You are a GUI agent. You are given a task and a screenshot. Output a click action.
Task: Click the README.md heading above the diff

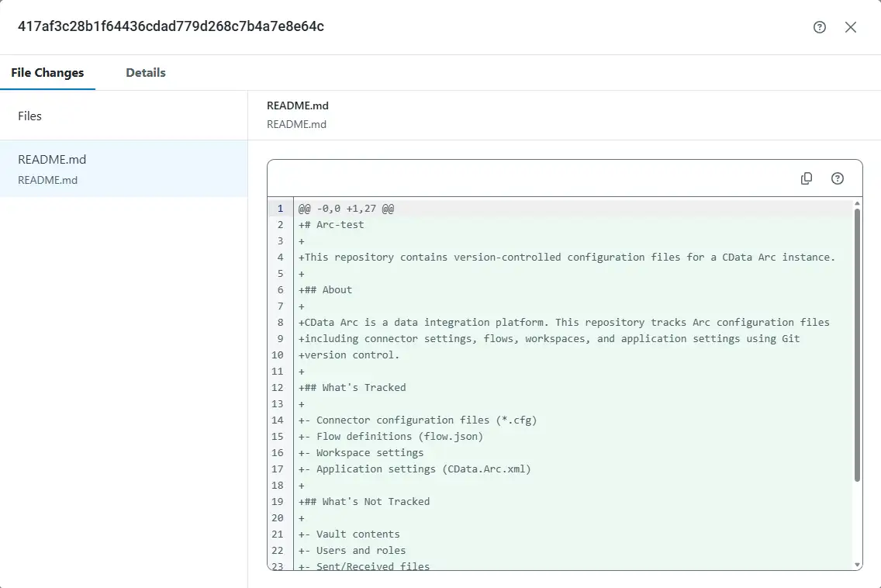297,105
